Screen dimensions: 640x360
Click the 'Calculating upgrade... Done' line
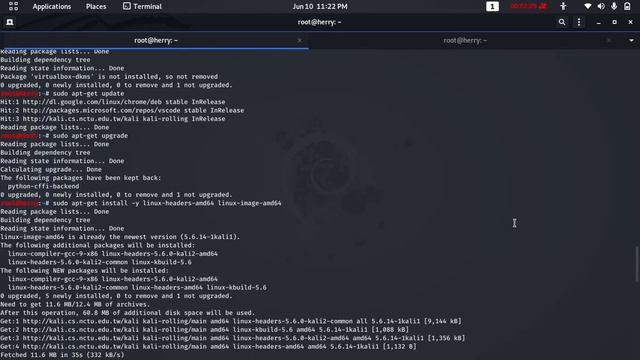(x=51, y=169)
